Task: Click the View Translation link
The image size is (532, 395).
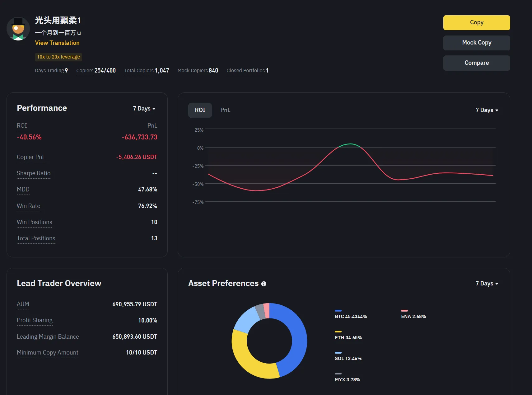Action: tap(57, 43)
